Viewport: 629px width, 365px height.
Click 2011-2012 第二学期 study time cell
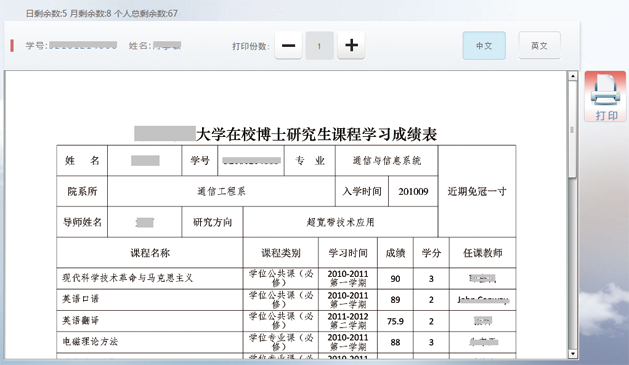[348, 321]
